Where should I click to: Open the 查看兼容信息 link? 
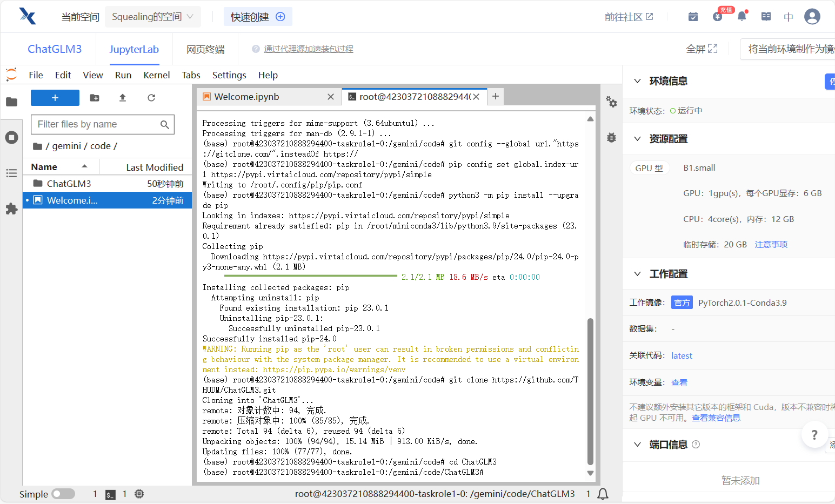716,418
